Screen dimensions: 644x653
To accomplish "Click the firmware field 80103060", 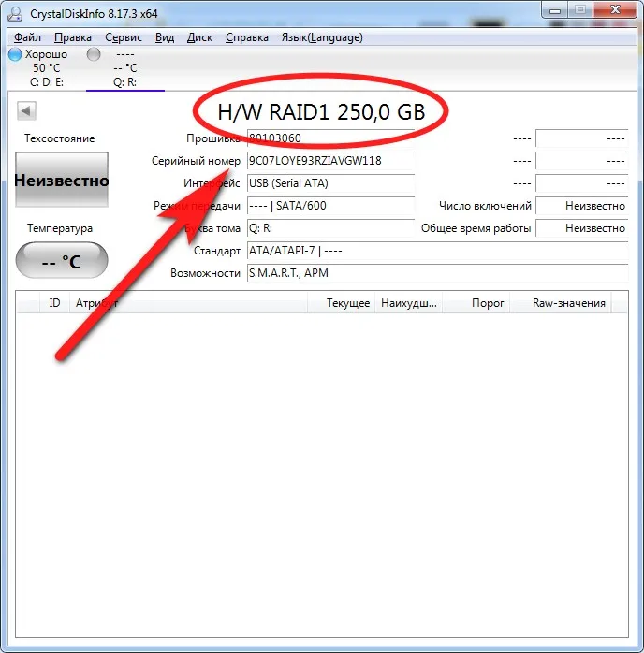I will click(330, 138).
